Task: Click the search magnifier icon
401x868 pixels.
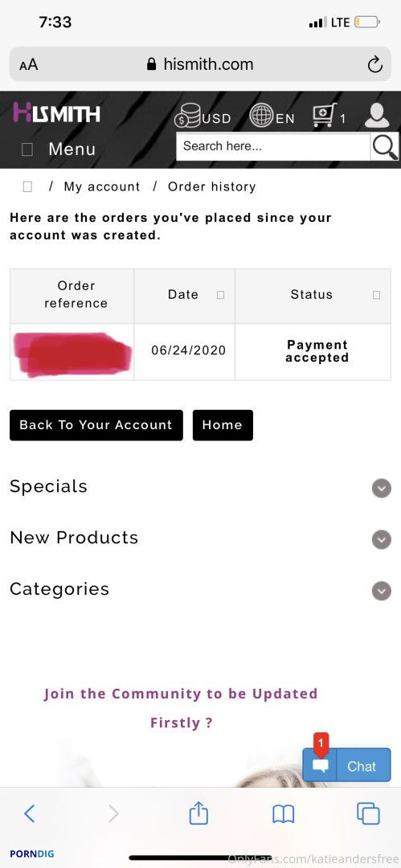Action: click(x=384, y=147)
